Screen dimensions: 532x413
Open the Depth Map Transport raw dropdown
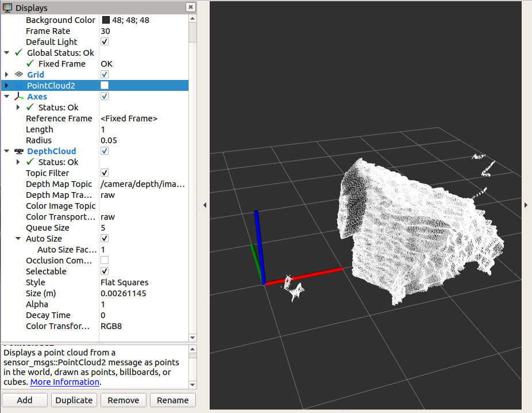coord(144,195)
